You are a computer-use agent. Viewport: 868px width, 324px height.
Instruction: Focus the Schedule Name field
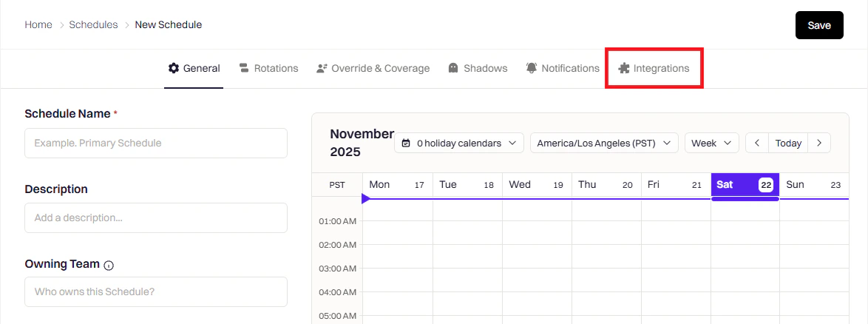point(156,143)
